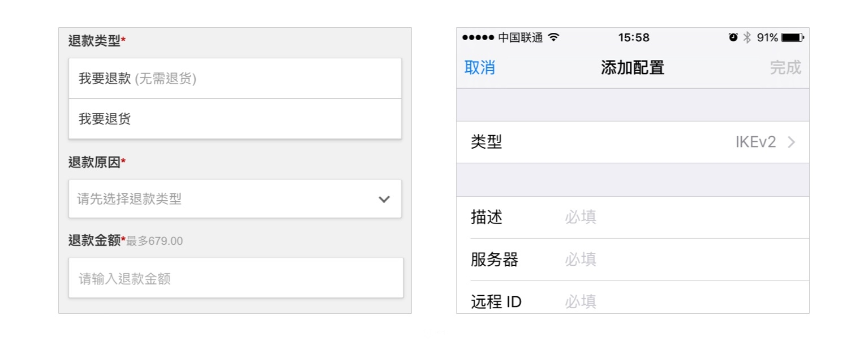The width and height of the screenshot is (868, 341).
Task: Click the chevron arrow next to IKEv2
Action: 792,142
